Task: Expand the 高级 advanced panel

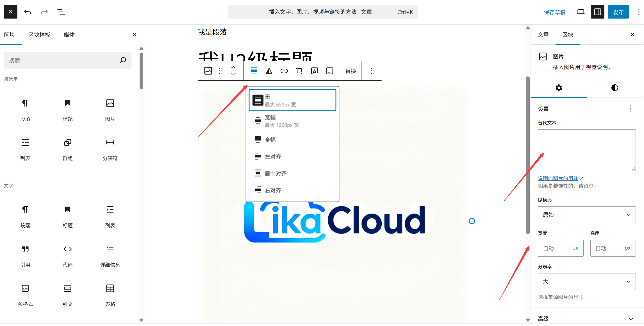Action: coord(587,319)
